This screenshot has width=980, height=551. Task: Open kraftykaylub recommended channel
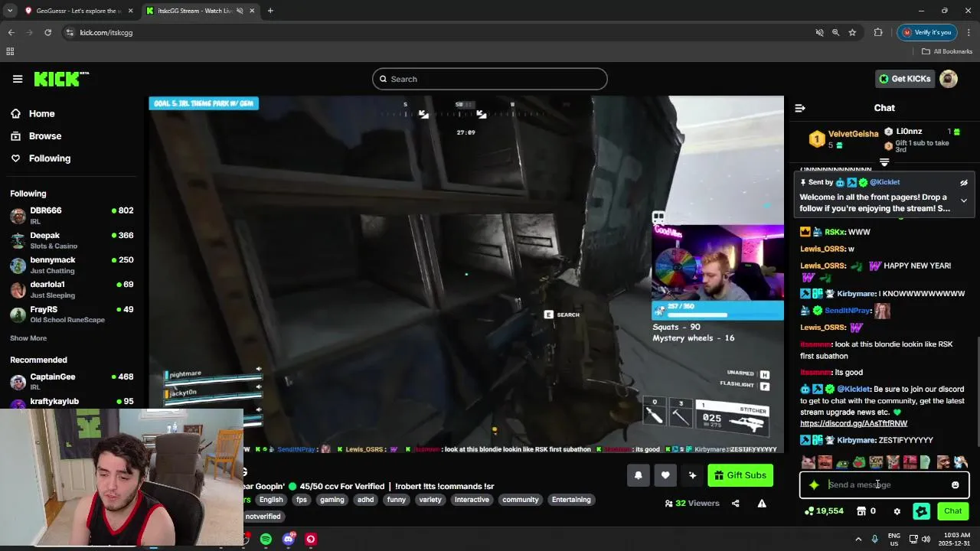point(71,402)
